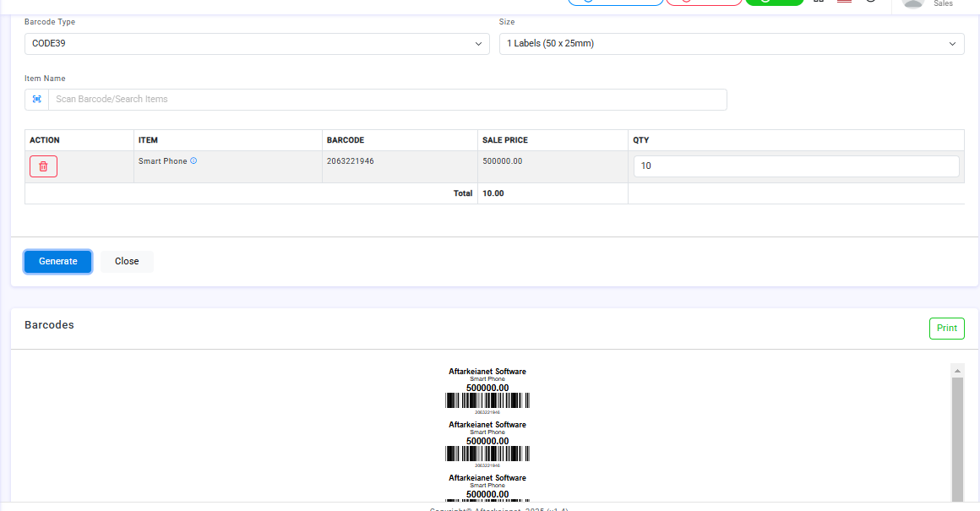Click the Close button
Image resolution: width=980 pixels, height=511 pixels.
(127, 262)
